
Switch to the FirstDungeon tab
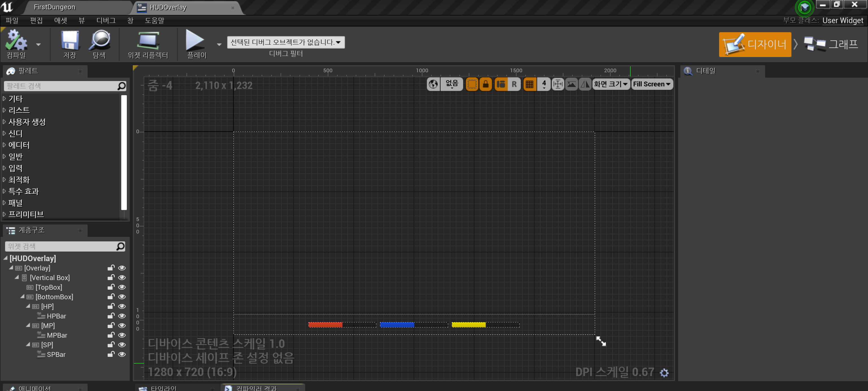pos(54,7)
